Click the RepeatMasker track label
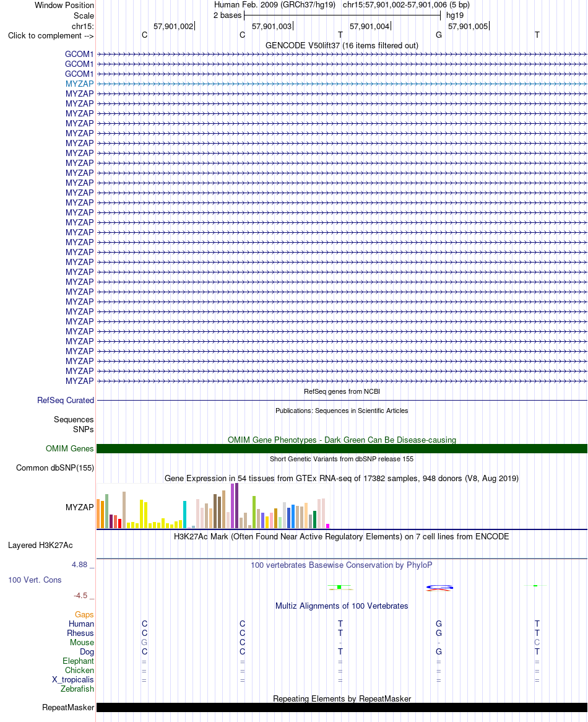588x722 pixels. coord(68,708)
